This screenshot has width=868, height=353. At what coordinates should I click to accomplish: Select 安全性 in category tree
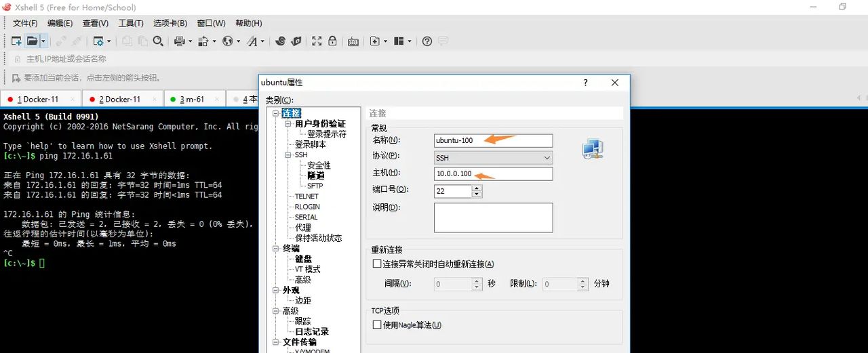319,165
